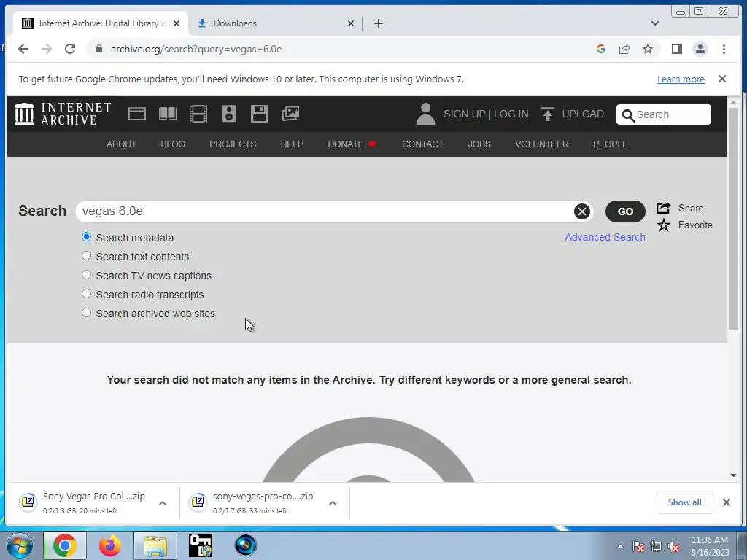Open the Chrome three-dot menu
The height and width of the screenshot is (560, 747).
tap(724, 49)
